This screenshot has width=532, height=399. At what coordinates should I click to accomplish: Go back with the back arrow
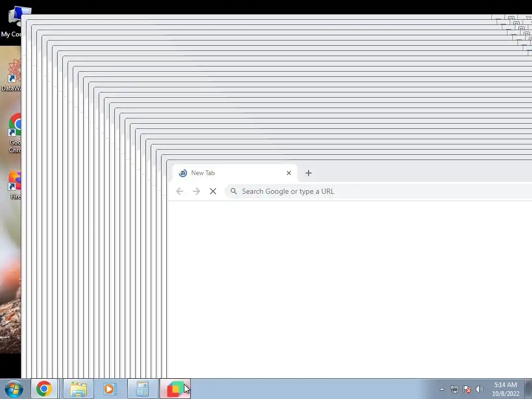tap(180, 191)
